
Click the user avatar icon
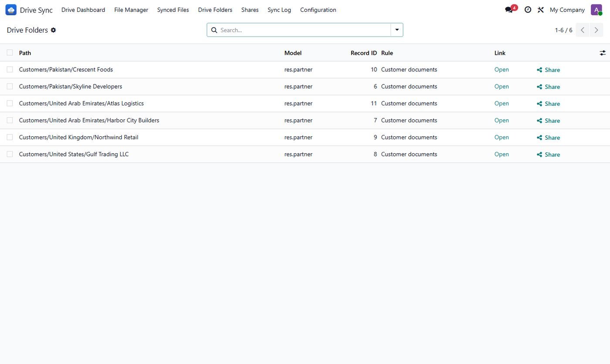(x=596, y=10)
